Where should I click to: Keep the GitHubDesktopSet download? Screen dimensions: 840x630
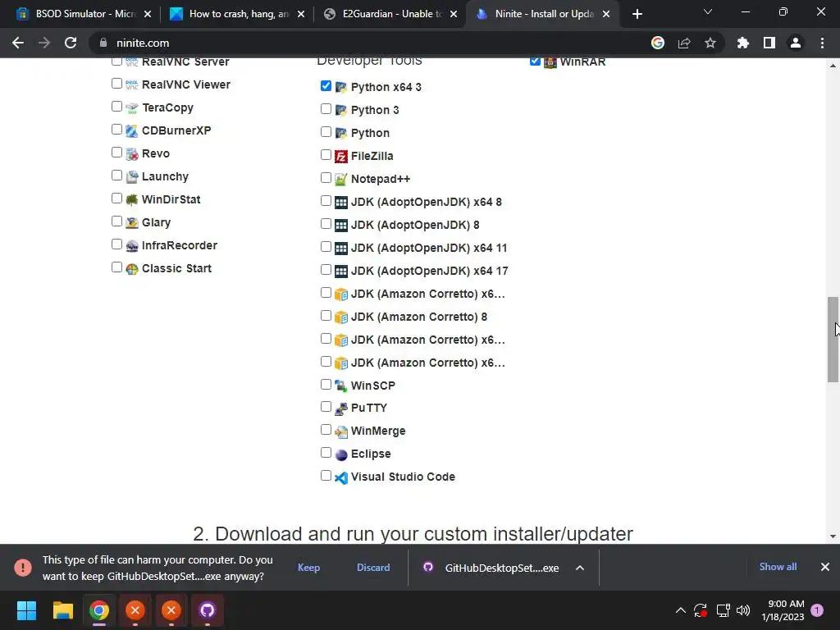point(308,568)
